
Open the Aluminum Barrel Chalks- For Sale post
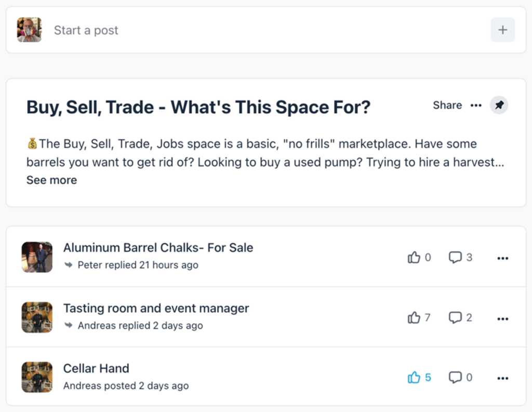(x=158, y=248)
